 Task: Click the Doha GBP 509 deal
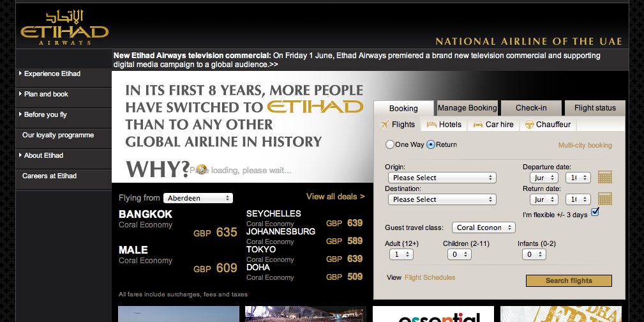pos(304,272)
